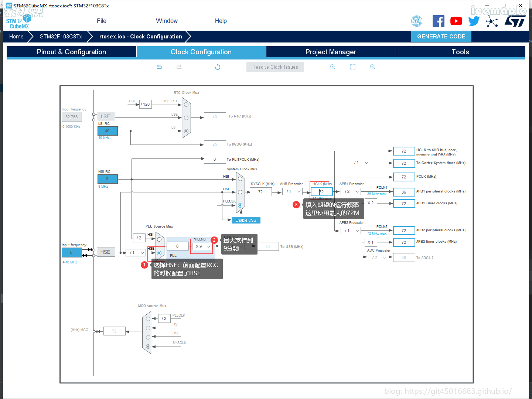The width and height of the screenshot is (532, 399).
Task: Open the File menu
Action: (x=102, y=21)
